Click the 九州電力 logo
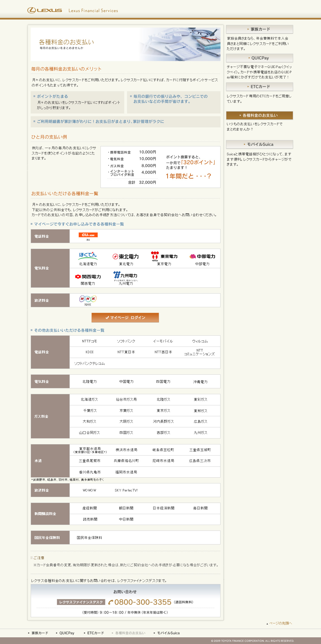 [126, 275]
